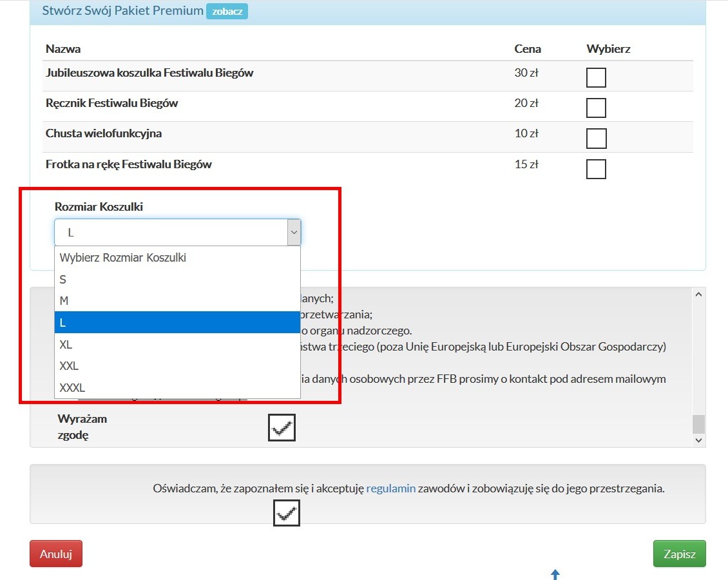The height and width of the screenshot is (580, 728).
Task: Tick checkbox for Jubileuszowa koszulka Festiwalu Biegów
Action: click(596, 77)
